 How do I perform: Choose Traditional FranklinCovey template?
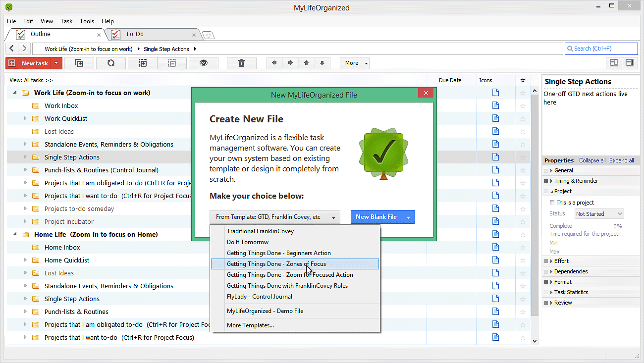pos(295,231)
